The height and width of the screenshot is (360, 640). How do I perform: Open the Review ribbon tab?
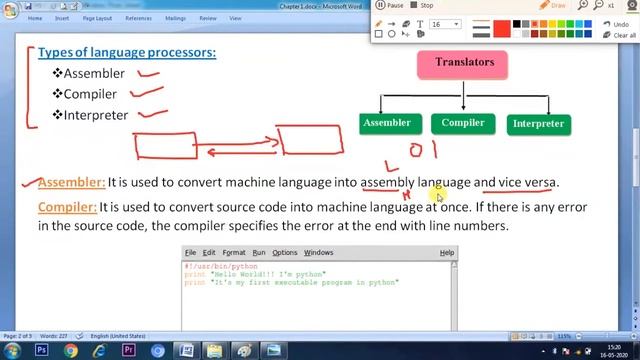point(208,18)
